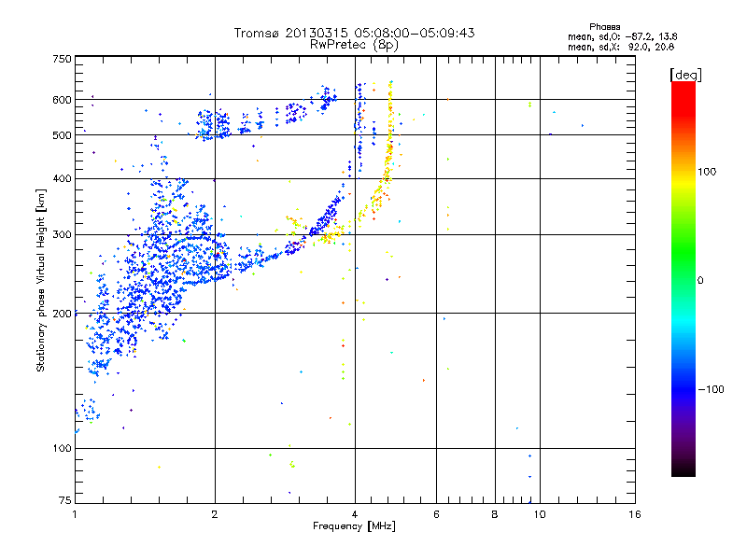
Task: Click colorbar tick label "0"
Action: 700,281
